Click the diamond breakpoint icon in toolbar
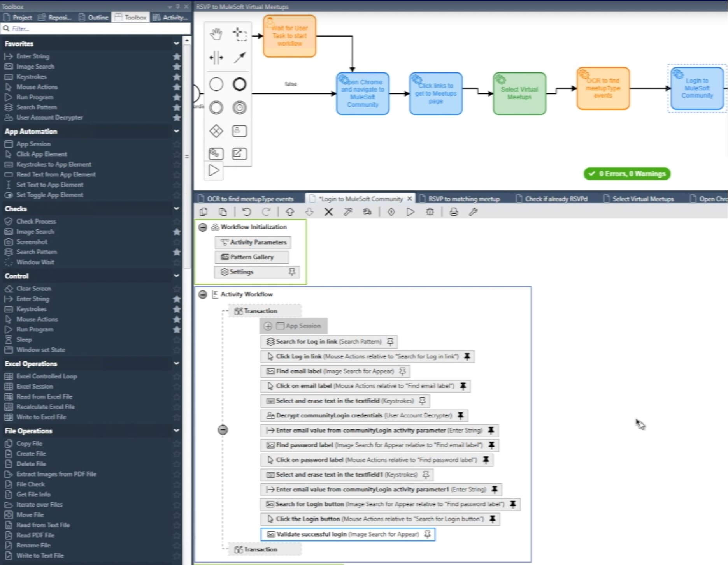 click(x=391, y=212)
